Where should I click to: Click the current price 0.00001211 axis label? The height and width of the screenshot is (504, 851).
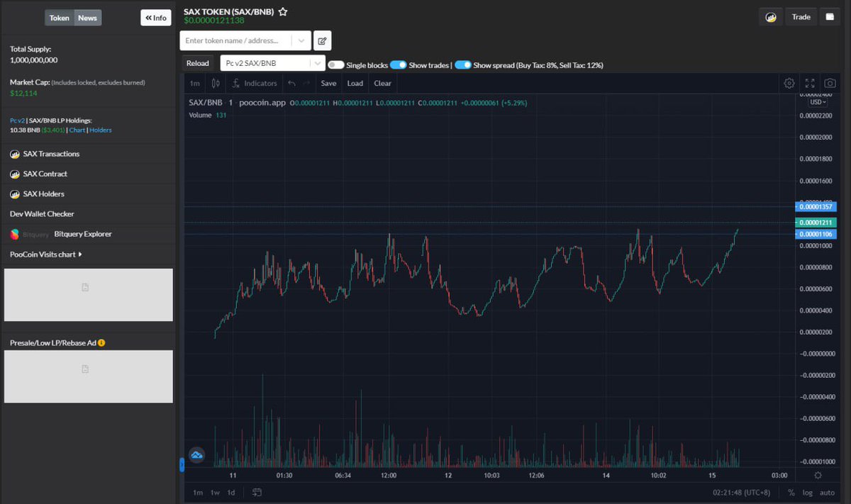coord(816,223)
